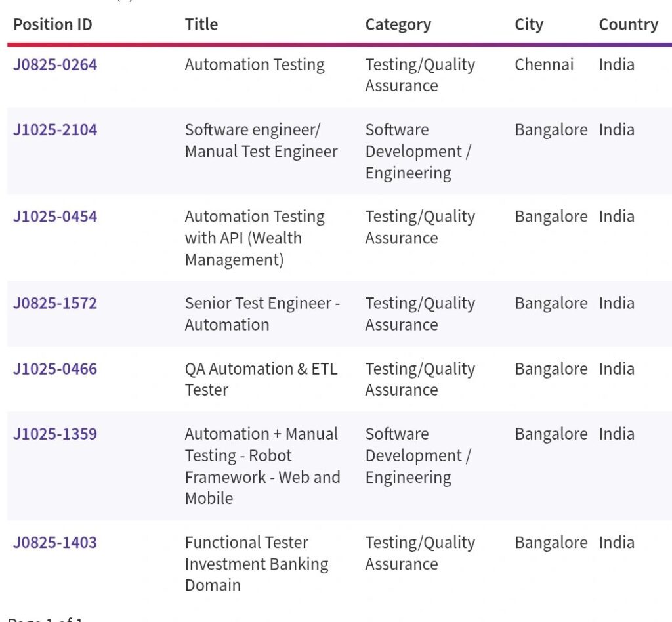Screen dimensions: 672x622
Task: Click the J0825-1572 position link
Action: (55, 303)
